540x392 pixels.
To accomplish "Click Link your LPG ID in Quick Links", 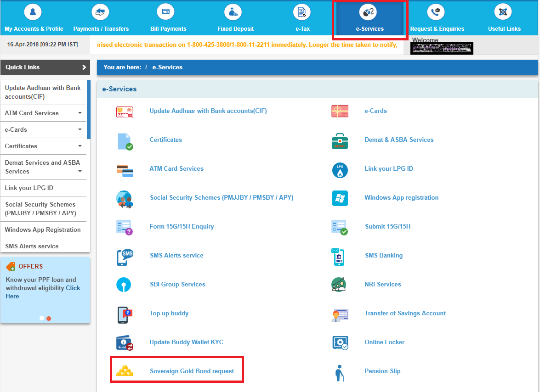I will tap(29, 188).
